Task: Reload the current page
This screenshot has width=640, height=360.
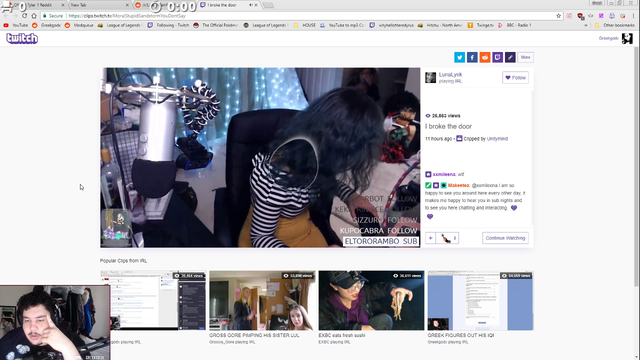Action: pos(24,16)
